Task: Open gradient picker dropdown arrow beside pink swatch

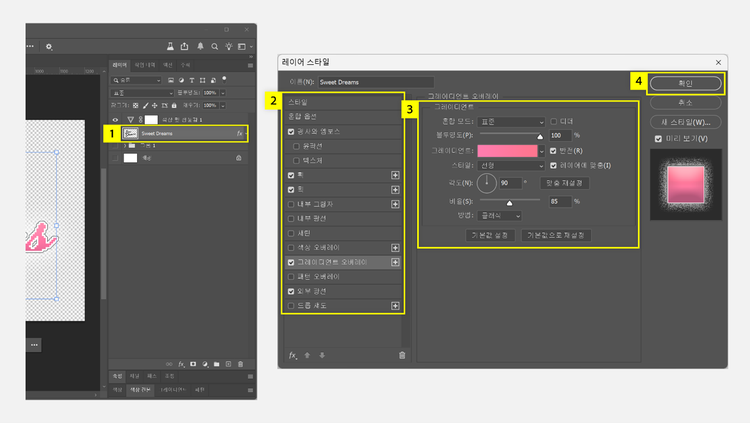Action: click(x=541, y=151)
